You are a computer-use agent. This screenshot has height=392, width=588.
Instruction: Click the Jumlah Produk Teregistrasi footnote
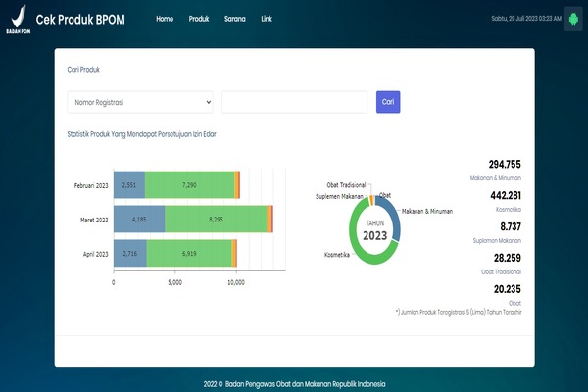[x=459, y=312]
